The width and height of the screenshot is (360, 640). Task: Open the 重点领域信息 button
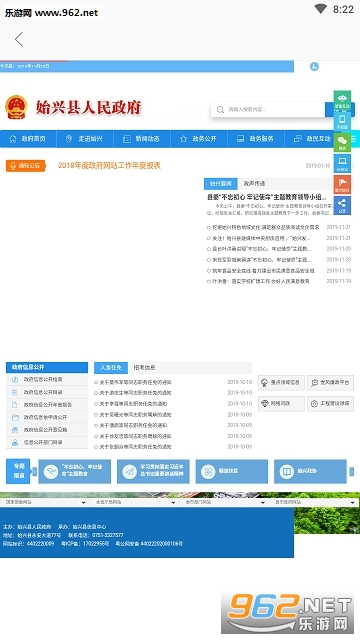[x=281, y=382]
